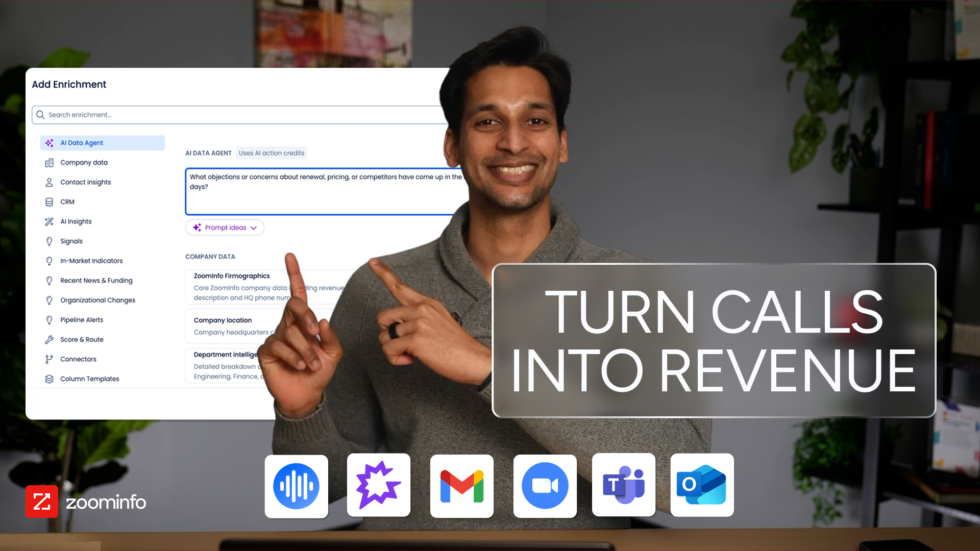Image resolution: width=980 pixels, height=551 pixels.
Task: Open the CRM enrichment category
Action: (67, 202)
